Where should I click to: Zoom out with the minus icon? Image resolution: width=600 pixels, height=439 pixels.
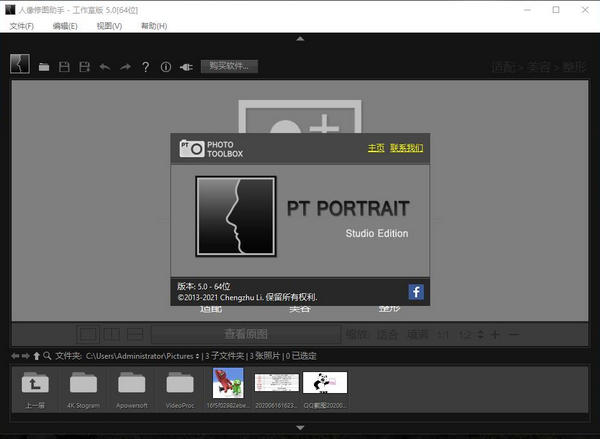click(514, 335)
